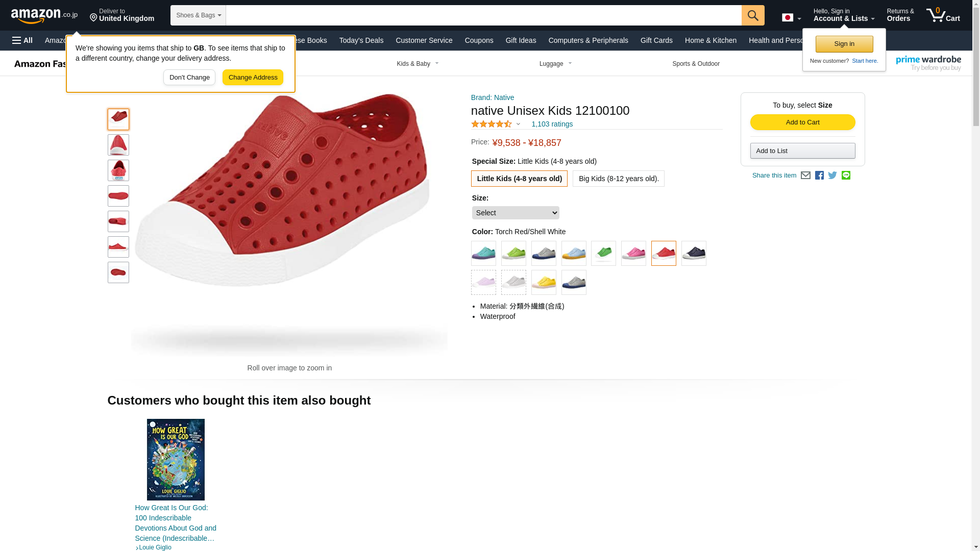This screenshot has width=980, height=551.
Task: Open the Japan flag language dropdown
Action: pos(791,18)
